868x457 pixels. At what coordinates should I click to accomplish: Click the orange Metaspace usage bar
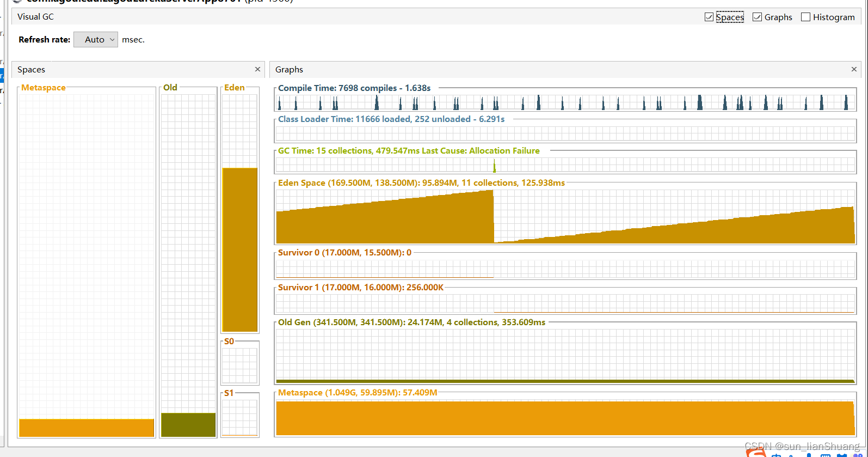87,428
